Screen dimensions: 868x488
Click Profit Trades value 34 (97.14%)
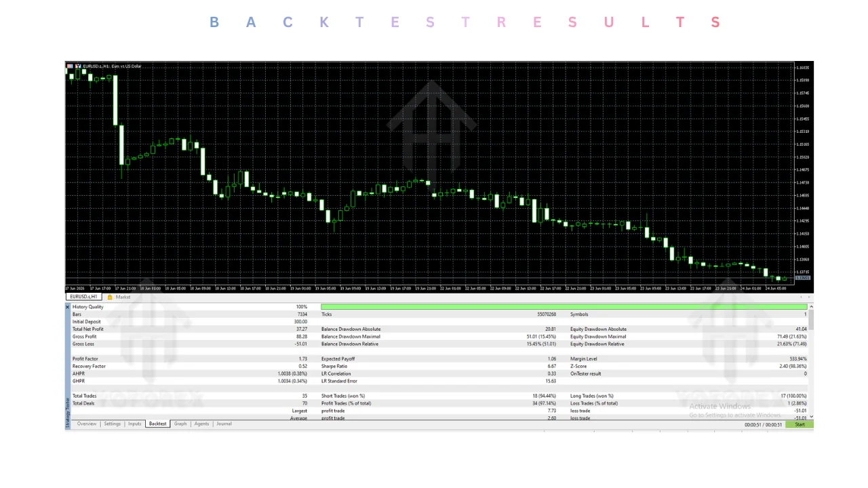point(544,404)
